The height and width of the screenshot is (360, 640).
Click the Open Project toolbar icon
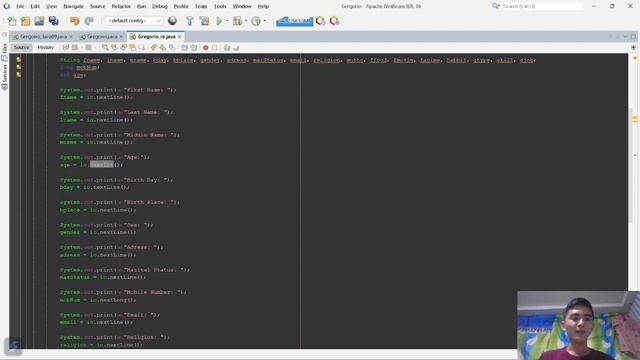pyautogui.click(x=39, y=21)
